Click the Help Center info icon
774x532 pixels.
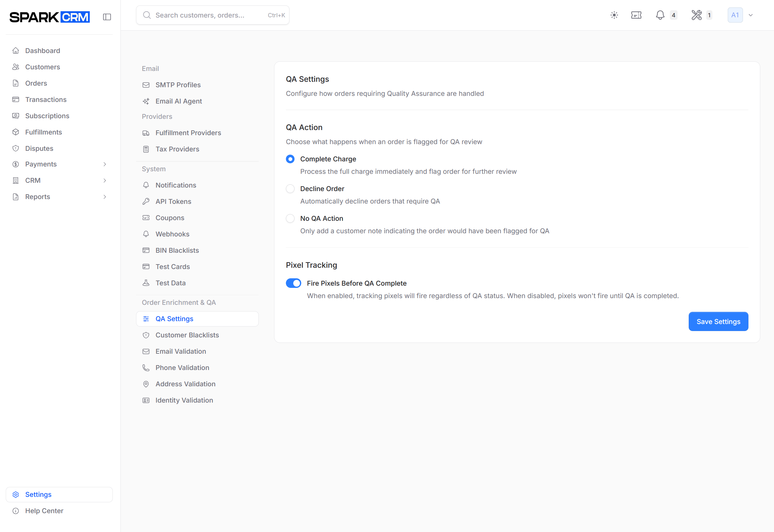point(16,511)
